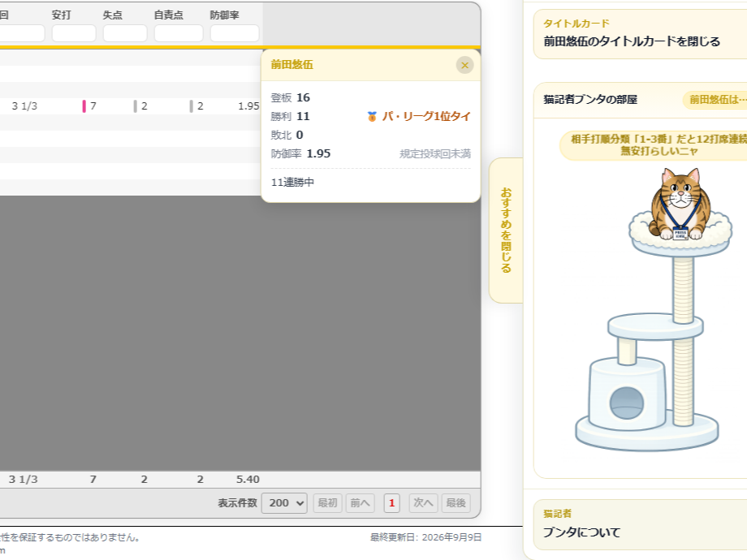Click the cat reporter ブンタ illustration
The image size is (747, 560).
pyautogui.click(x=680, y=205)
